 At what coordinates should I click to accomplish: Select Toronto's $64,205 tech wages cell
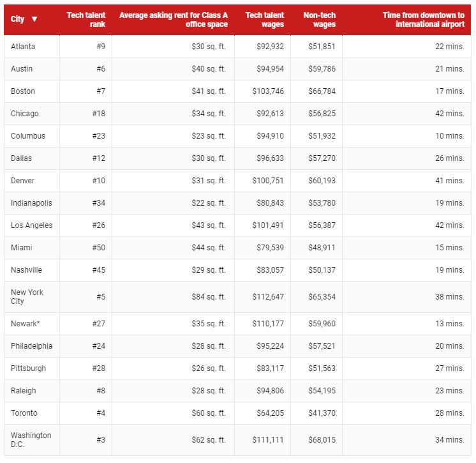(263, 413)
